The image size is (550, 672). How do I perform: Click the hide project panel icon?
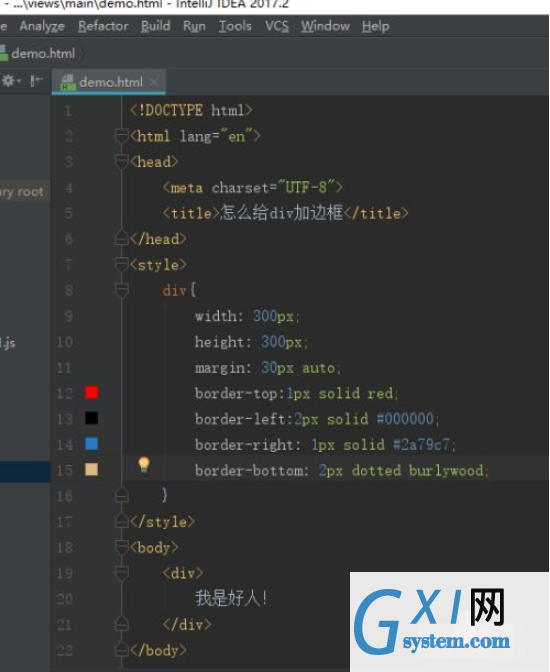pyautogui.click(x=36, y=81)
